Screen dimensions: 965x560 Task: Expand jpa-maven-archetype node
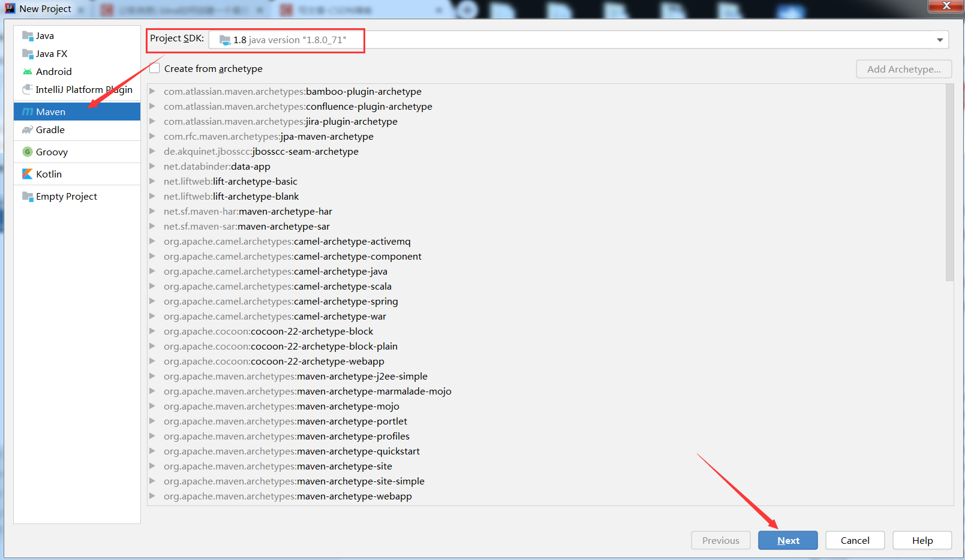tap(152, 136)
